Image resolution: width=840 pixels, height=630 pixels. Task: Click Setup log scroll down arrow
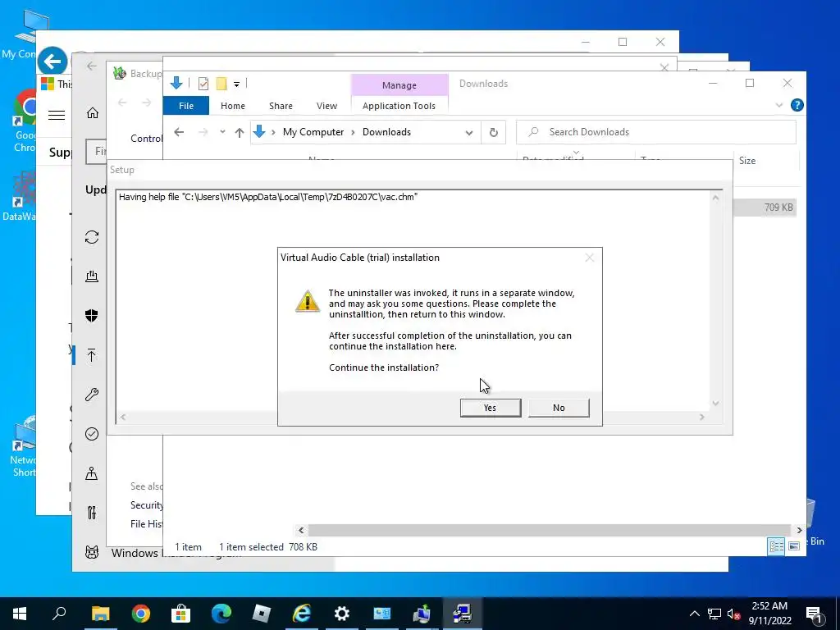click(x=715, y=404)
